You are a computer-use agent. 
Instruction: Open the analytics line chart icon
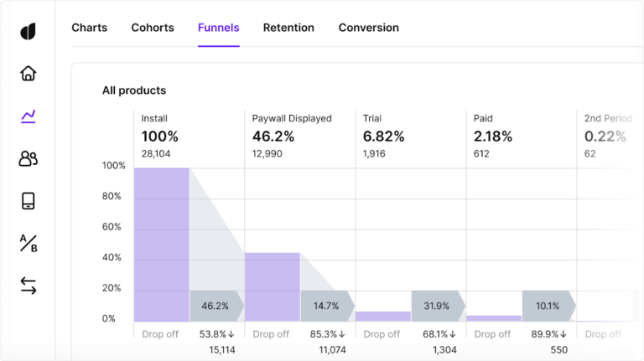[x=29, y=116]
